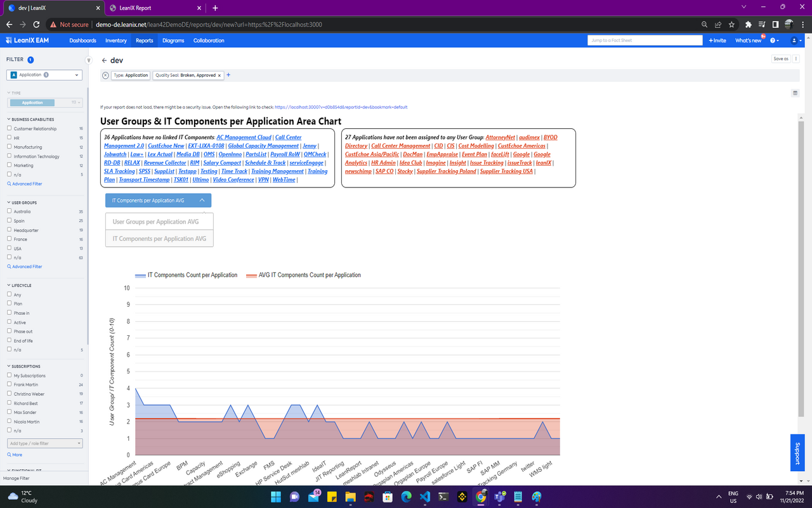Image resolution: width=812 pixels, height=508 pixels.
Task: Collapse the filter sidebar toggle icon
Action: [x=89, y=60]
